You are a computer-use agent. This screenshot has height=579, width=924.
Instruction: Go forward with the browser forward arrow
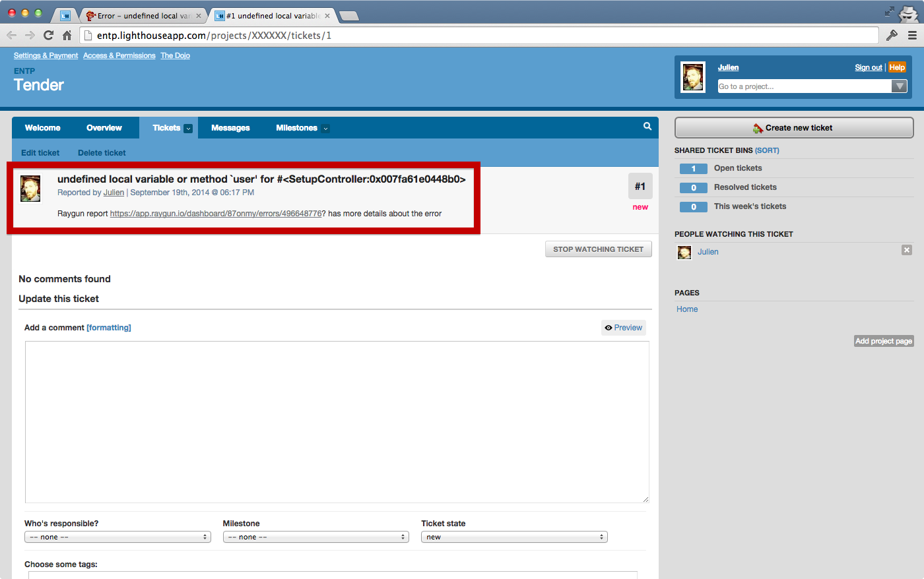[x=30, y=36]
